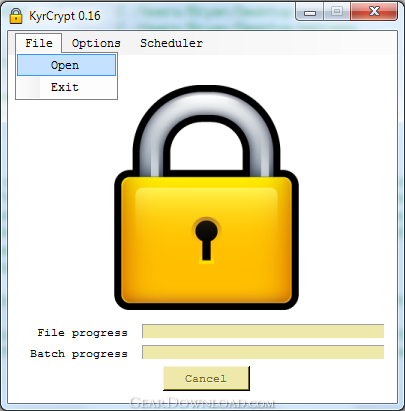Close the KyrCrypt window with X
The height and width of the screenshot is (411, 405).
tap(374, 12)
